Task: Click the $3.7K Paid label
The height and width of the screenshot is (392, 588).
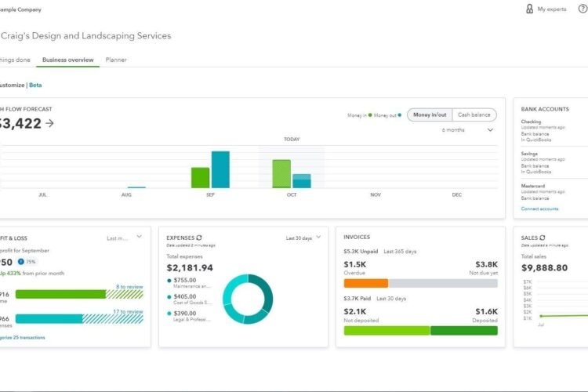Action: tap(358, 299)
